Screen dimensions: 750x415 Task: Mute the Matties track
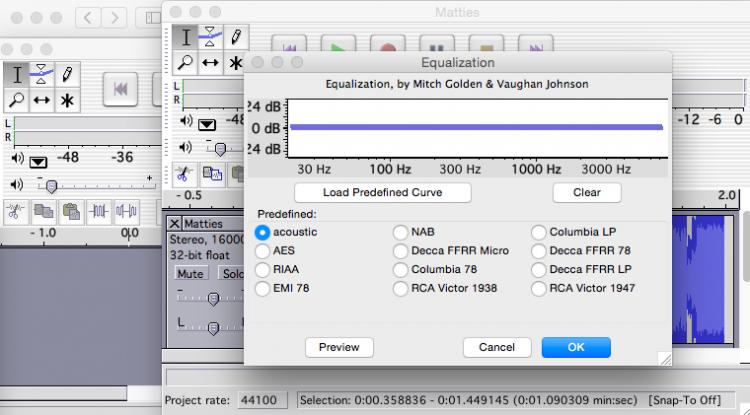coord(190,273)
